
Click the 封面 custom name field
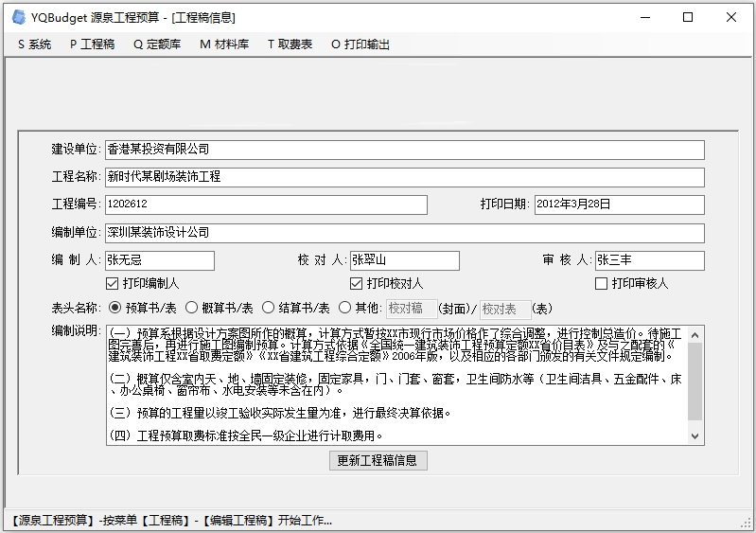tap(412, 309)
